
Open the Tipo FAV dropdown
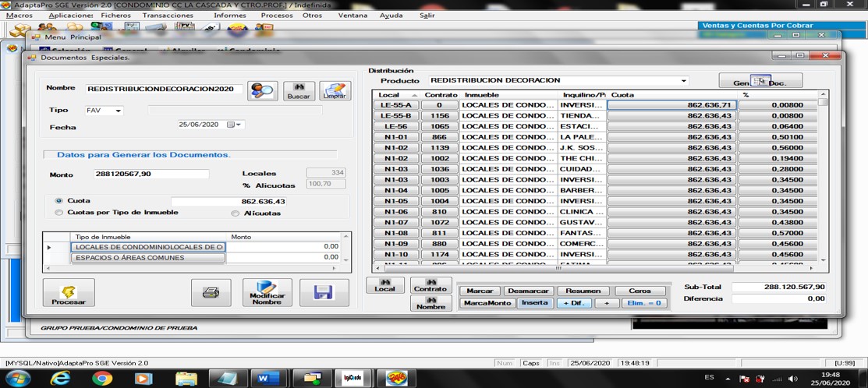tap(118, 111)
